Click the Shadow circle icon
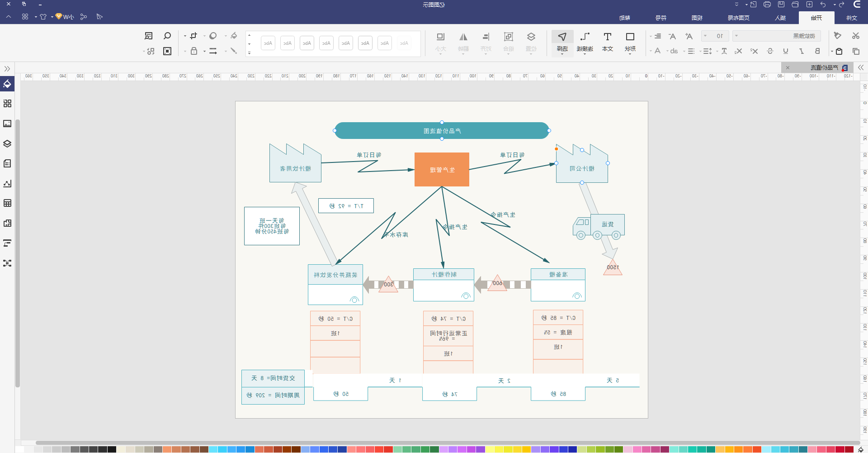 coord(213,36)
